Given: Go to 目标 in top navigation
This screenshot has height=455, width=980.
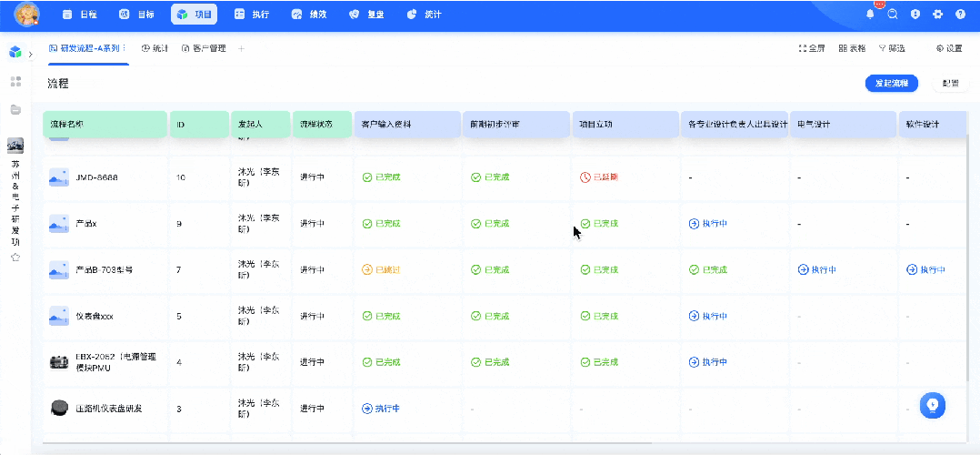Looking at the screenshot, I should click(x=137, y=14).
